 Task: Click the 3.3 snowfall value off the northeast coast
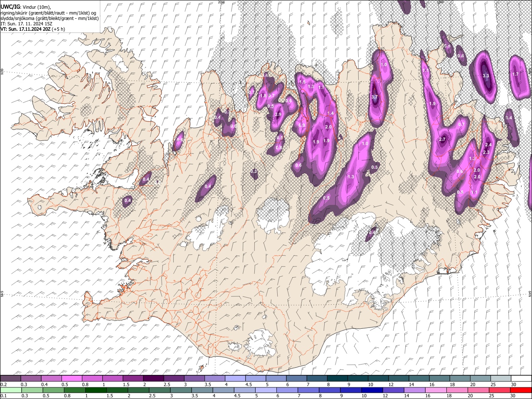(486, 76)
